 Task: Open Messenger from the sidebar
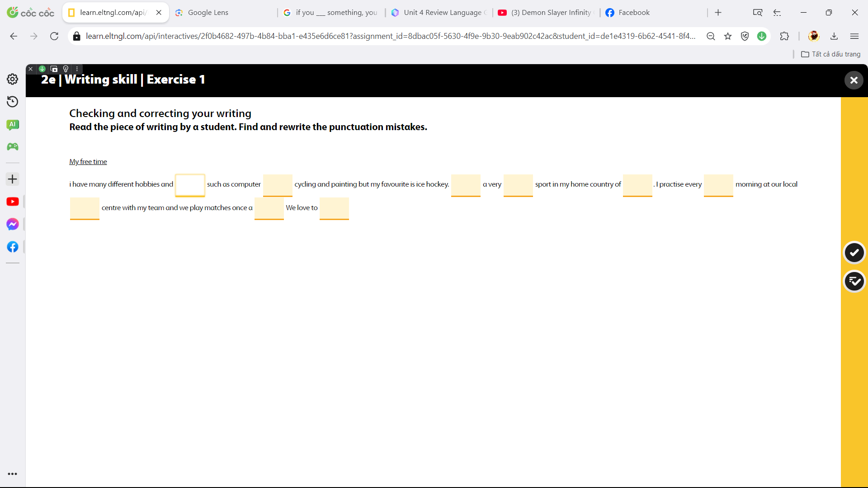13,224
